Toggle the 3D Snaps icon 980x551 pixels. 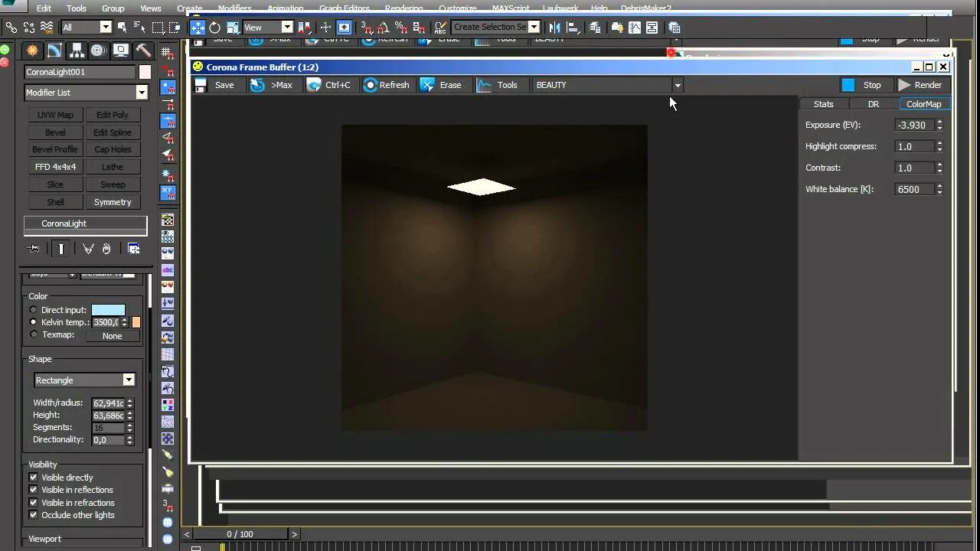pyautogui.click(x=366, y=28)
